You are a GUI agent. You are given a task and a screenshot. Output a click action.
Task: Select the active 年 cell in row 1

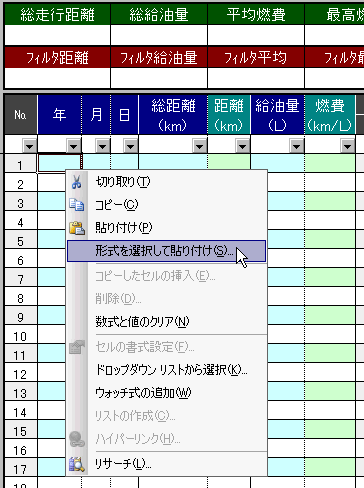click(x=60, y=163)
